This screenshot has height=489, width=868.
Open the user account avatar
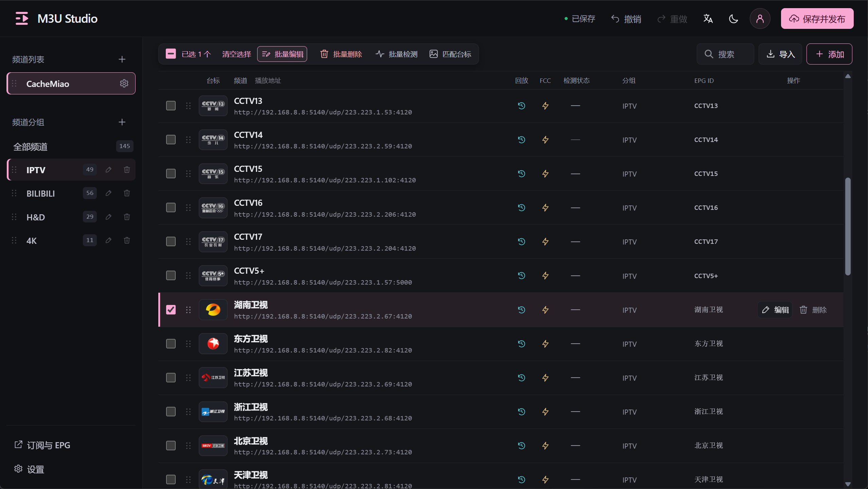point(760,19)
